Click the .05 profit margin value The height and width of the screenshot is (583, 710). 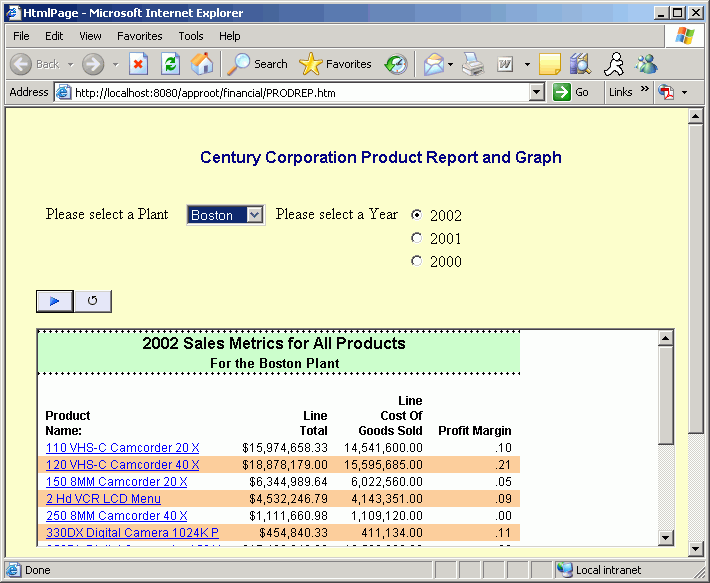[503, 482]
